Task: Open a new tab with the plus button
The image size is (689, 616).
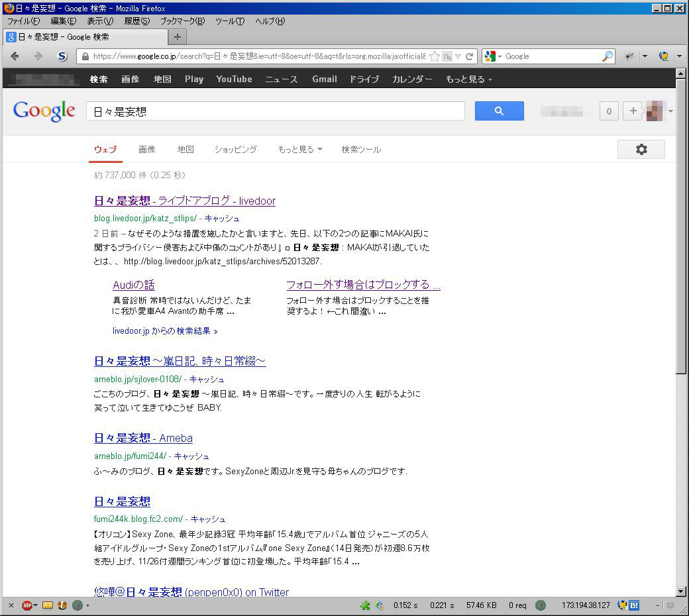Action: 178,37
